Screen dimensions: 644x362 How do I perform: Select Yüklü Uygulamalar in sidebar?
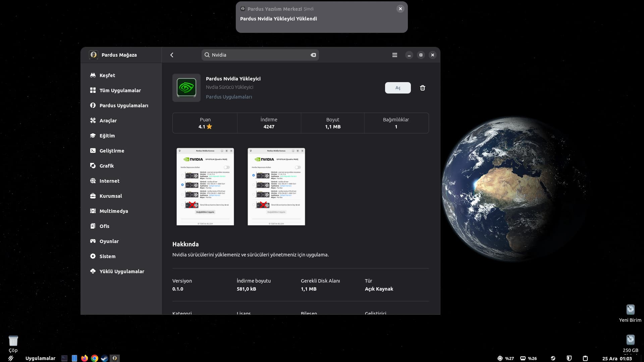tap(122, 271)
